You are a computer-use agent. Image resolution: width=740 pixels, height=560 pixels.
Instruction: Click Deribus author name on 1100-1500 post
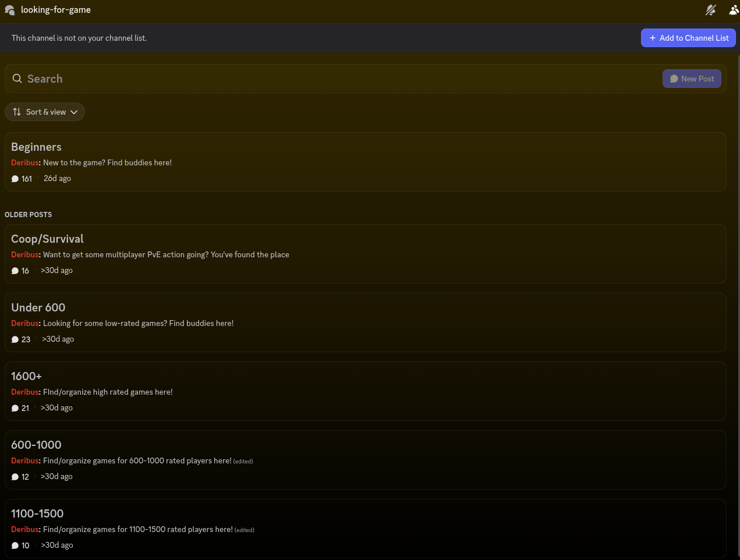point(25,529)
